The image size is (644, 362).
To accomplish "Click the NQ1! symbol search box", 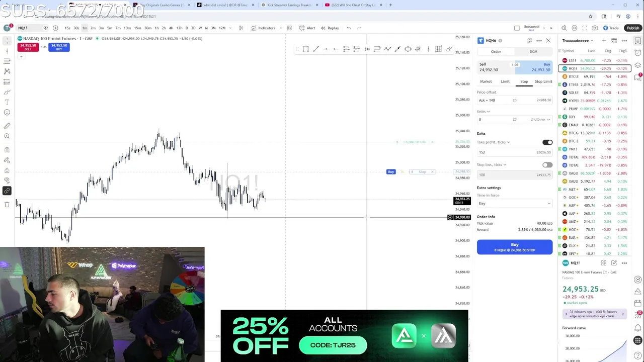I will pyautogui.click(x=31, y=28).
